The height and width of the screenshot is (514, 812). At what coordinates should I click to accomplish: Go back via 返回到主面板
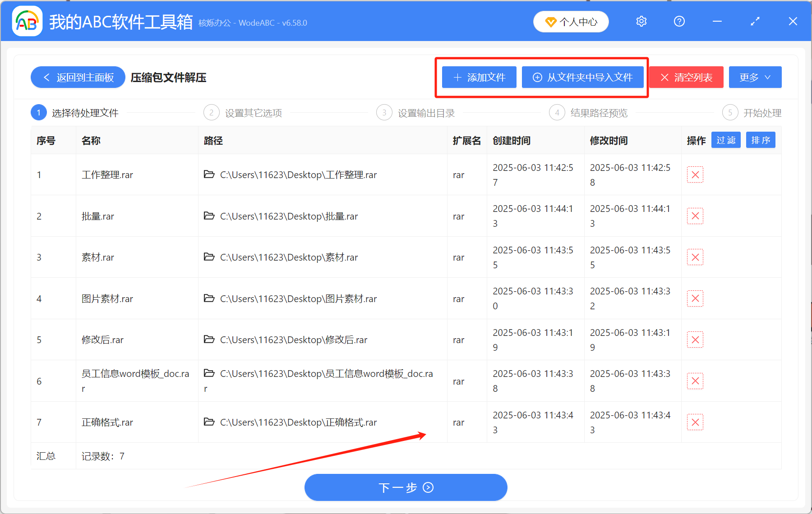[x=78, y=77]
